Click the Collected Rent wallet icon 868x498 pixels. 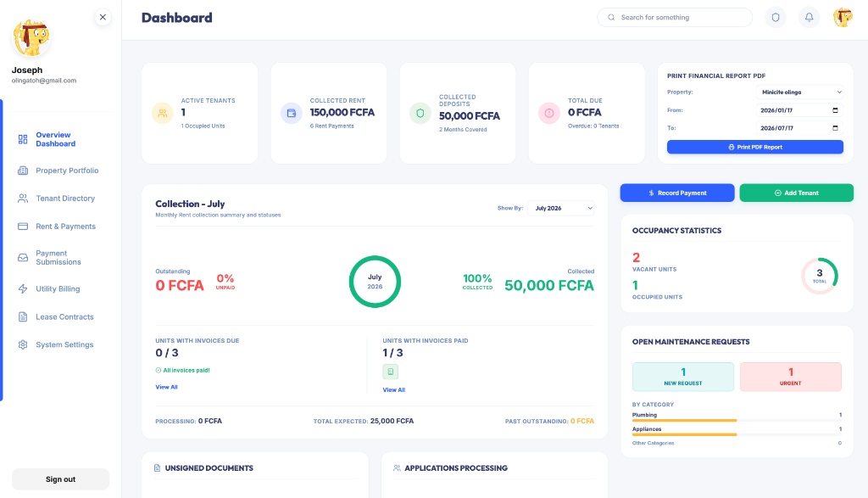click(x=292, y=113)
